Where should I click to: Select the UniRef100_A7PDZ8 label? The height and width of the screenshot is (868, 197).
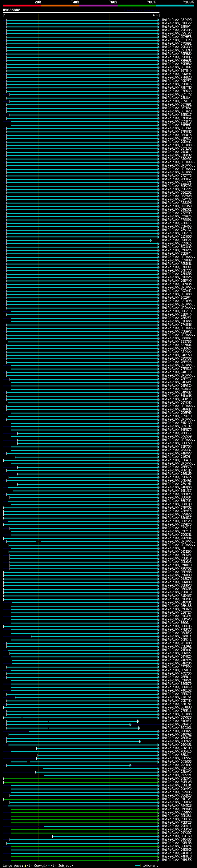point(176,78)
